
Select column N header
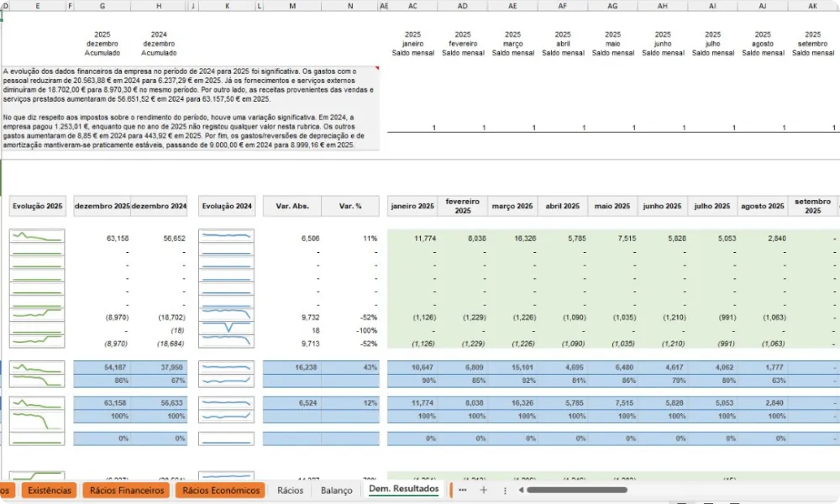(x=350, y=6)
